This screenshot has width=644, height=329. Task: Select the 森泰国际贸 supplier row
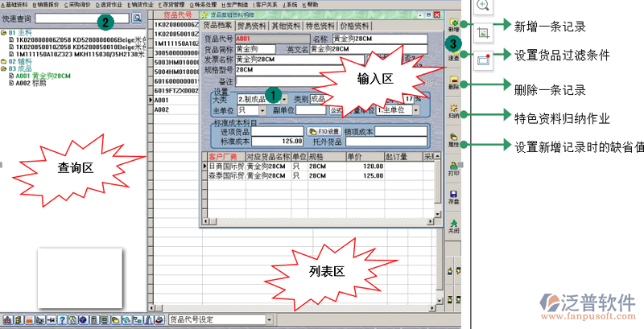[x=226, y=175]
